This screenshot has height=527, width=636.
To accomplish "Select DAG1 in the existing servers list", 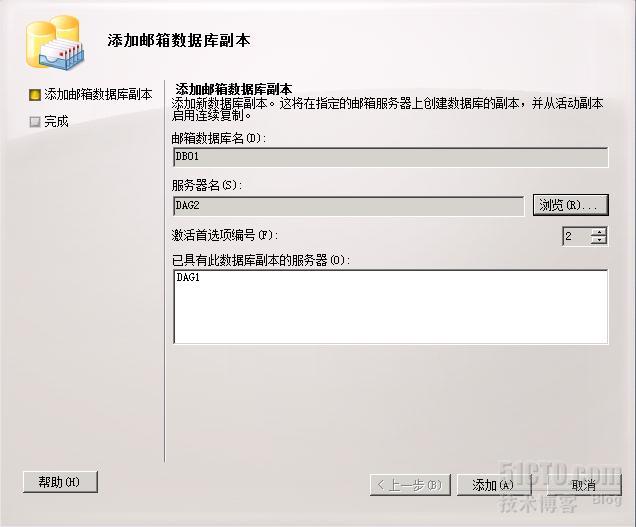I will click(x=188, y=278).
